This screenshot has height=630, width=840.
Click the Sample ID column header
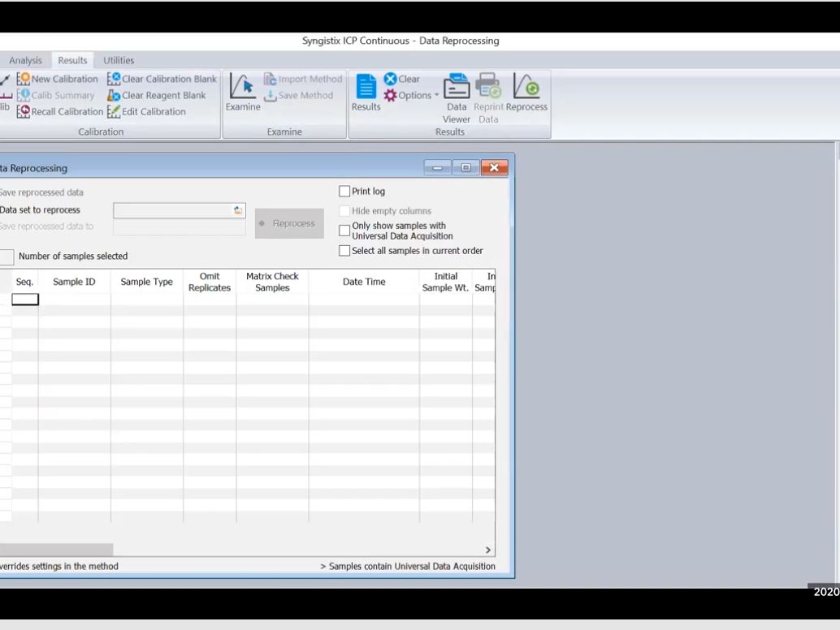point(75,282)
